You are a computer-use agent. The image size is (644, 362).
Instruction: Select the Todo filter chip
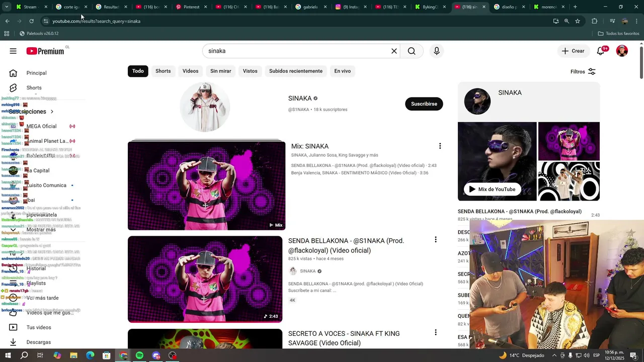[x=138, y=71]
